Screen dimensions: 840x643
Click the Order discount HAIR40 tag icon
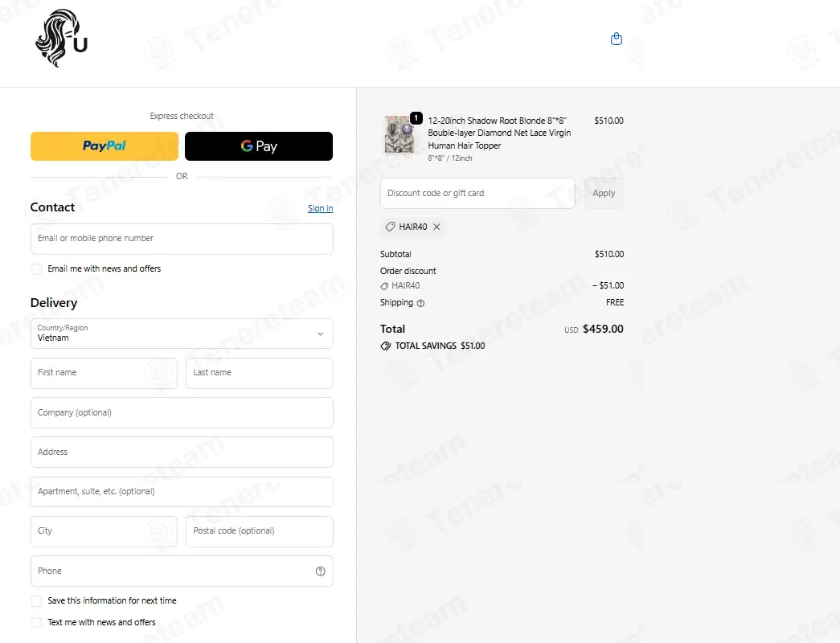[384, 286]
